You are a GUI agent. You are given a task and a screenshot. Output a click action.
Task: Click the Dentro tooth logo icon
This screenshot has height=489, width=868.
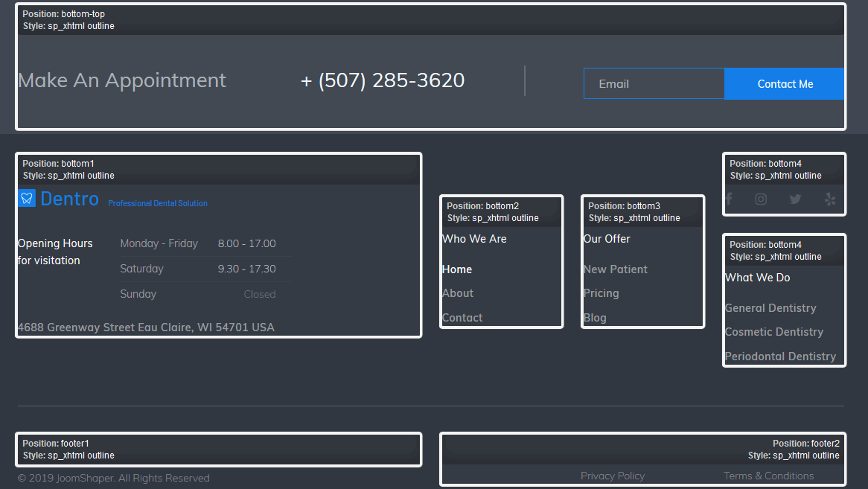[x=27, y=198]
